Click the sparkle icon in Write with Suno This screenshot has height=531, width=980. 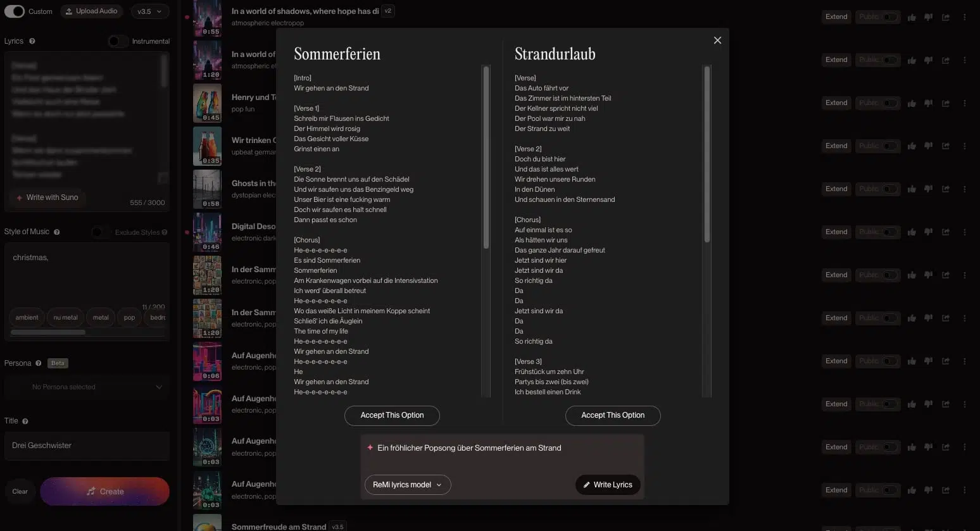(20, 197)
